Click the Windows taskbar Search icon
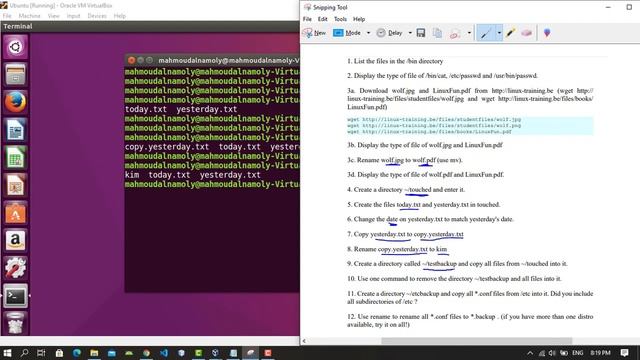The width and height of the screenshot is (640, 360). coord(24,353)
